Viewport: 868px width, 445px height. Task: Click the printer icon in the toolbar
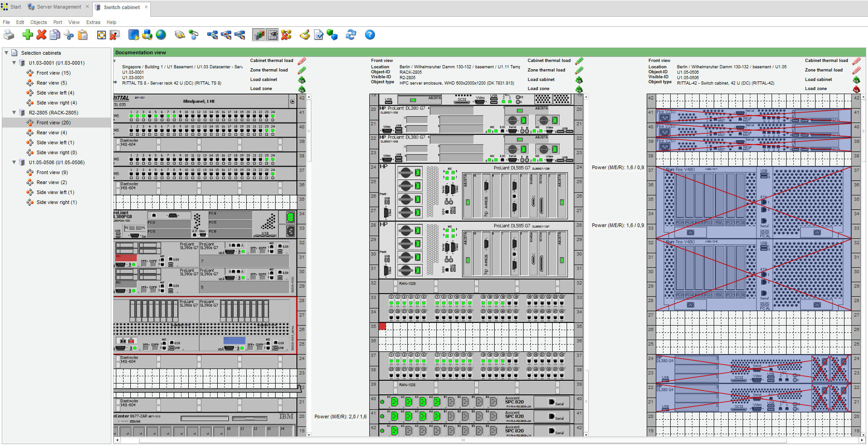coord(9,35)
